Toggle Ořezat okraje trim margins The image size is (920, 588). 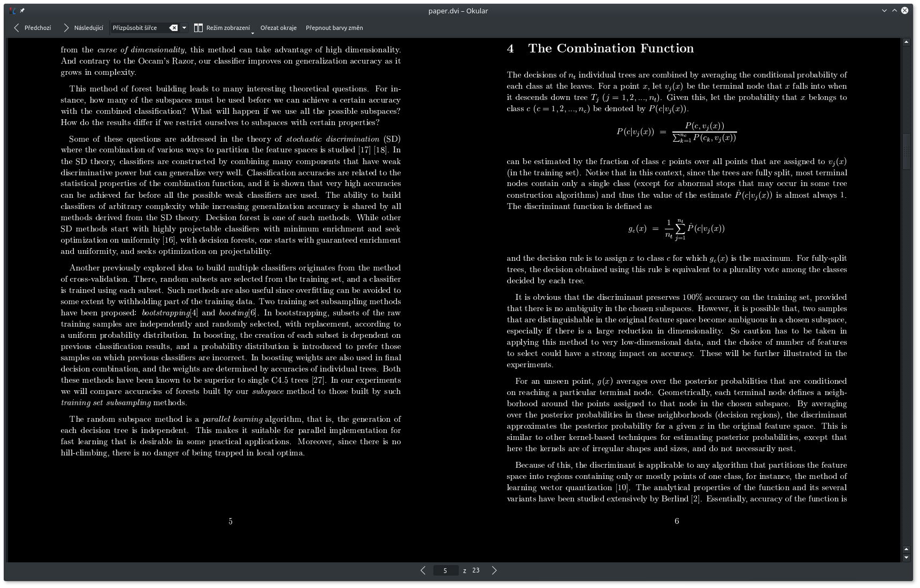278,28
